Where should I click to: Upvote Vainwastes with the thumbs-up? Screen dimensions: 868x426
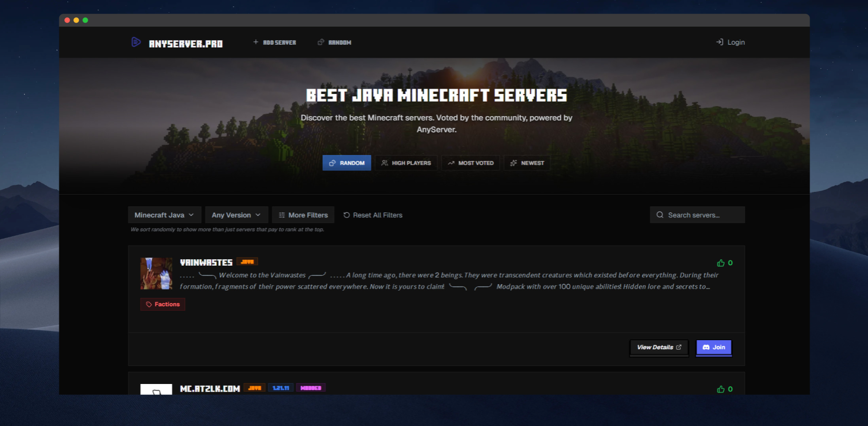[721, 262]
